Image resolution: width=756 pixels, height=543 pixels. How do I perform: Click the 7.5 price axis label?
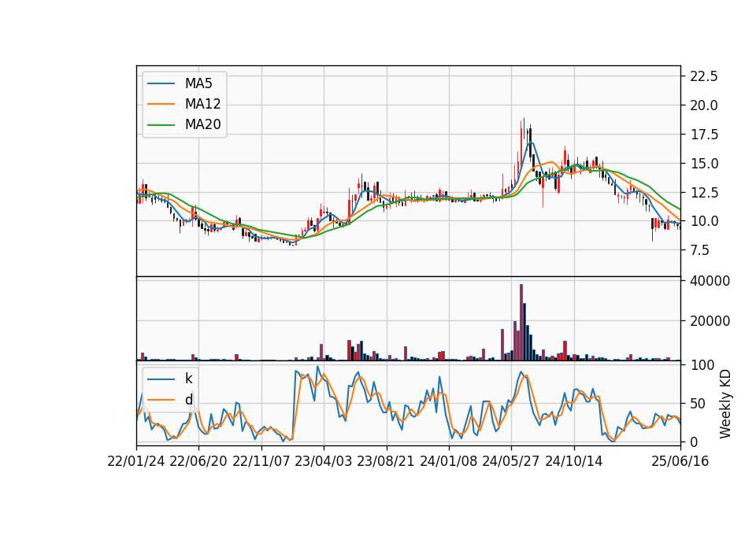[701, 250]
